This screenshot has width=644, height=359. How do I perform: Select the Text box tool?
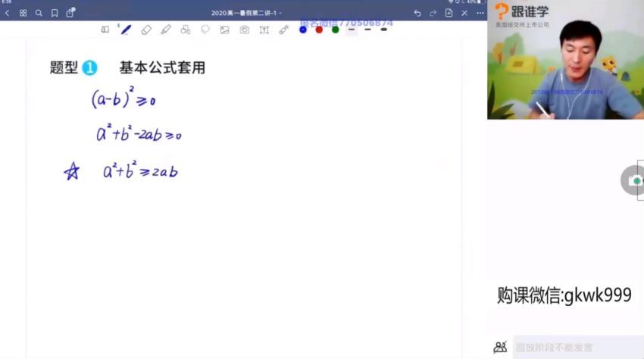264,30
